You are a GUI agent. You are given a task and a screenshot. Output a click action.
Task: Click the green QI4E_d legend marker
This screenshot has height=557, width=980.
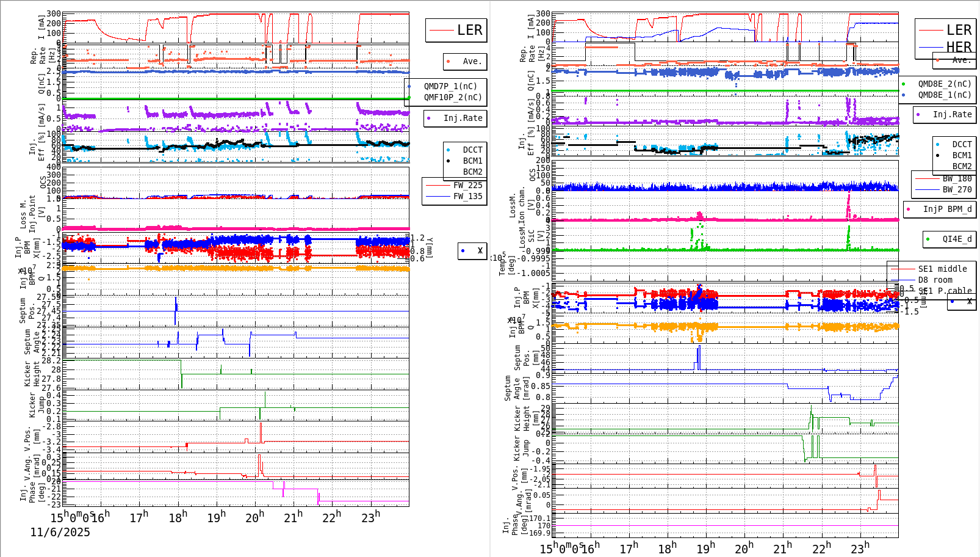pos(928,239)
